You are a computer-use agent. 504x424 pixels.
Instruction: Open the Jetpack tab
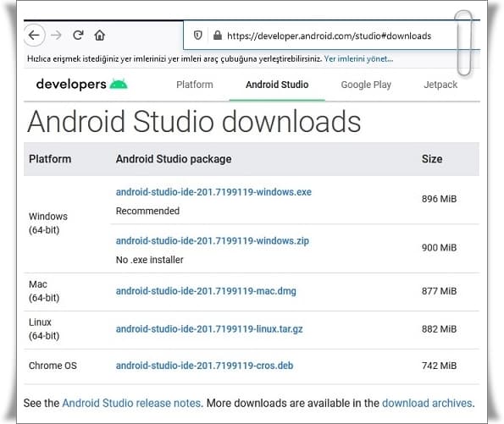coord(440,85)
